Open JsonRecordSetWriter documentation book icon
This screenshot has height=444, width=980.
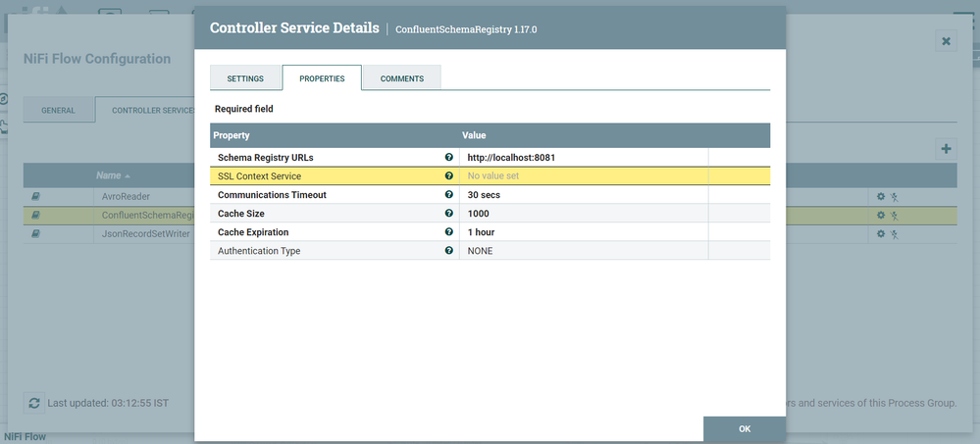(35, 234)
